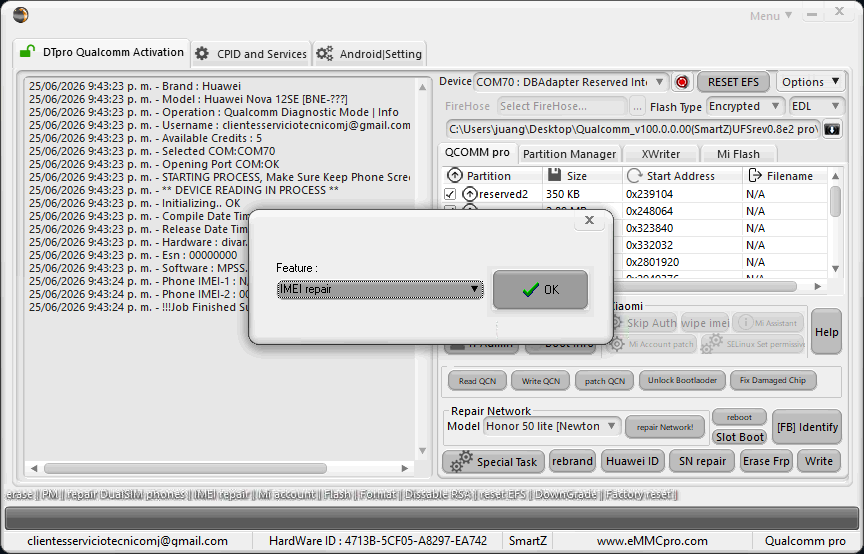The height and width of the screenshot is (554, 864).
Task: Click the bottom progress bar
Action: pos(432,518)
